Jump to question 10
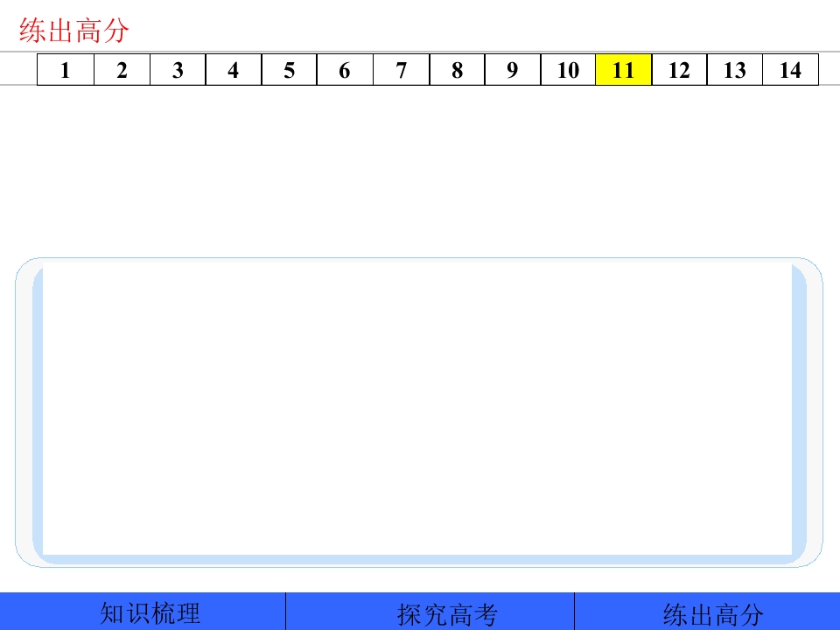Image resolution: width=840 pixels, height=630 pixels. click(569, 70)
